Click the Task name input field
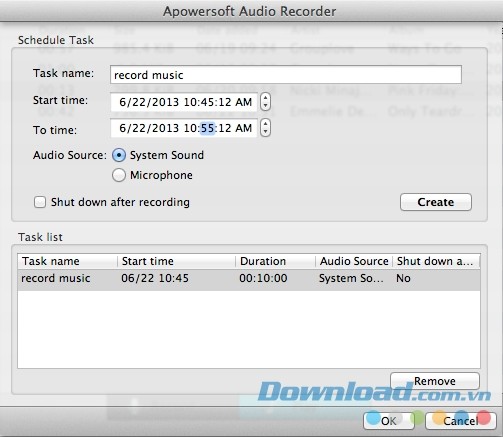Screen dimensions: 503x437 [286, 75]
